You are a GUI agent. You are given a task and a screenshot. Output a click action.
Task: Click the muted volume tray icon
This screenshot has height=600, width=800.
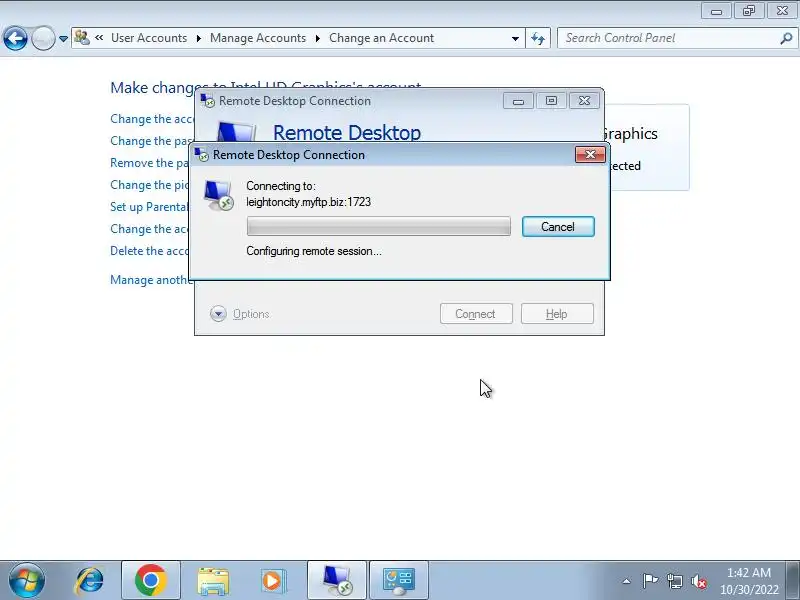pyautogui.click(x=698, y=581)
